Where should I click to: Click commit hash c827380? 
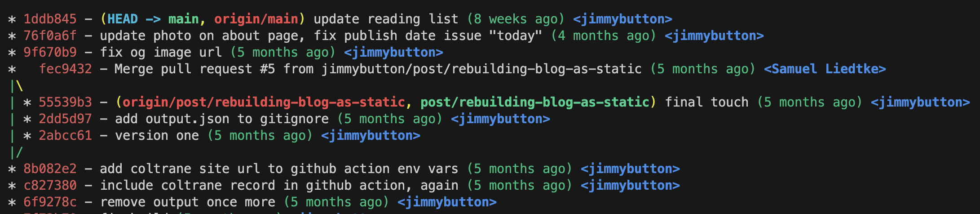[x=50, y=186]
